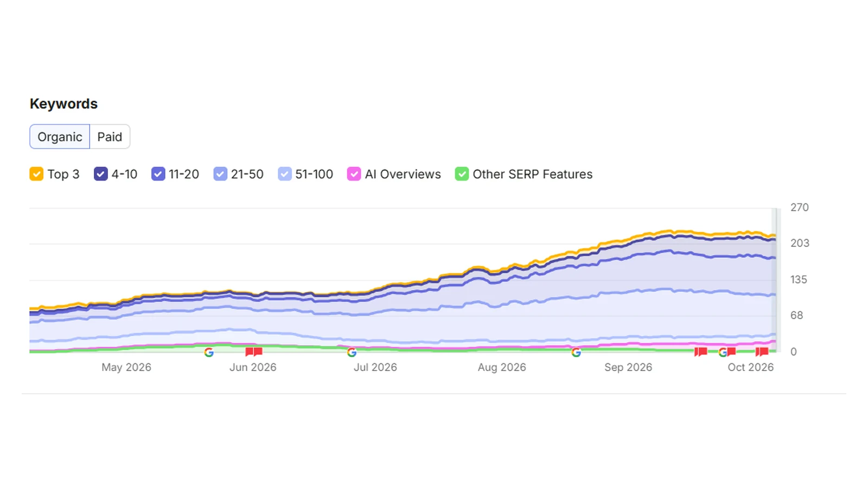The image size is (868, 488).
Task: Open the red note flag above Jun 2026
Action: [254, 352]
